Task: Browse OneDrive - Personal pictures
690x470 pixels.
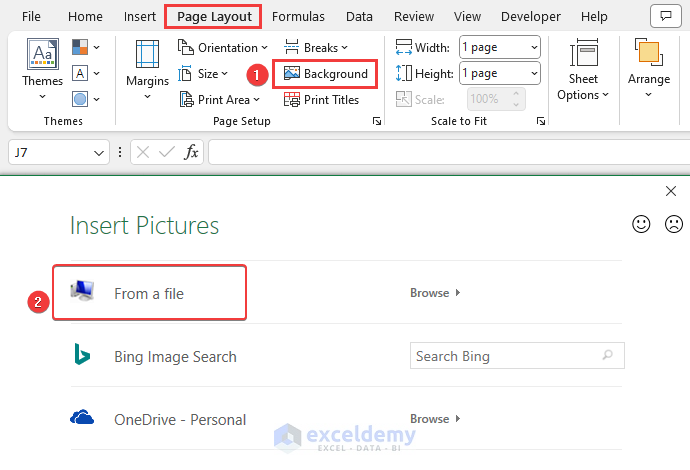Action: pyautogui.click(x=435, y=419)
